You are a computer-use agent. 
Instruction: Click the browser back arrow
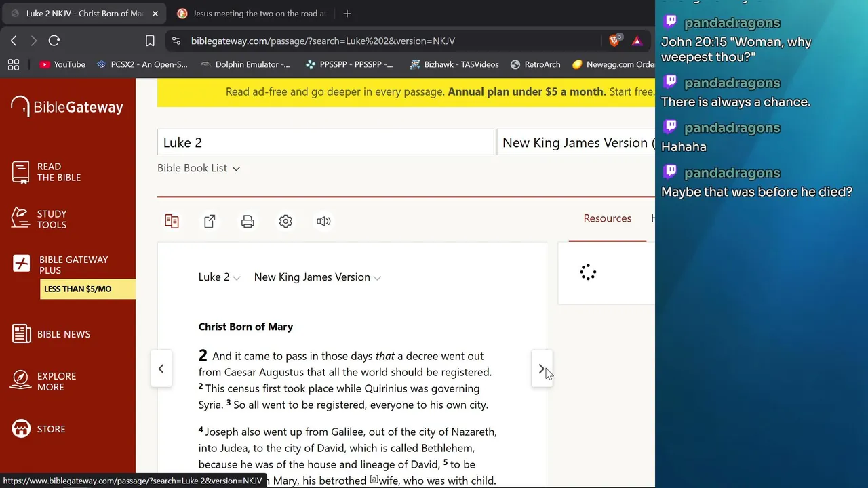(x=14, y=41)
